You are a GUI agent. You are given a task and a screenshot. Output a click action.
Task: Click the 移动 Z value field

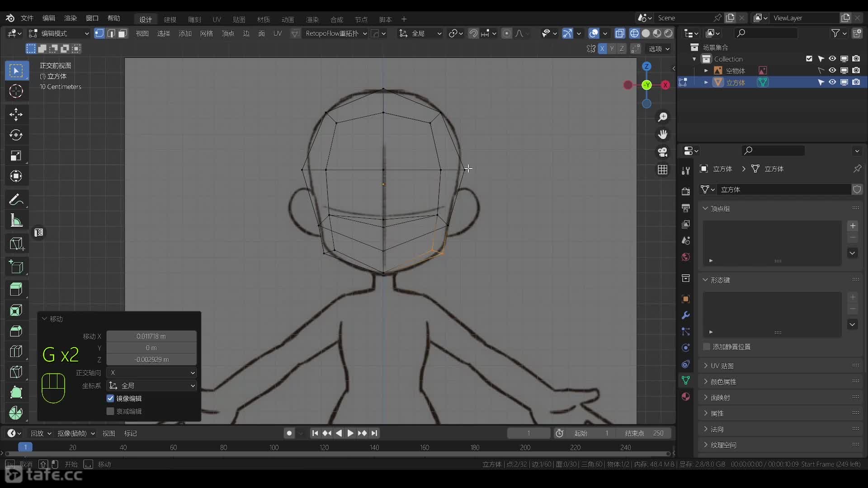click(x=151, y=360)
